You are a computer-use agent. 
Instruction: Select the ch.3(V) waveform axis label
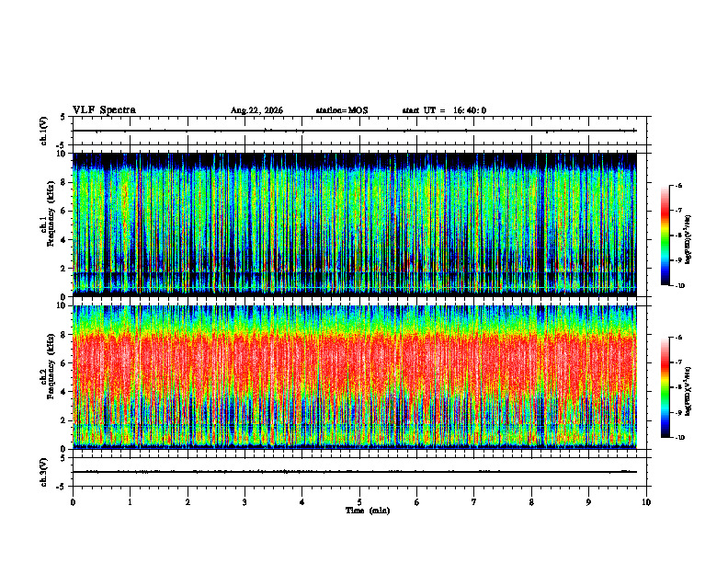point(44,473)
